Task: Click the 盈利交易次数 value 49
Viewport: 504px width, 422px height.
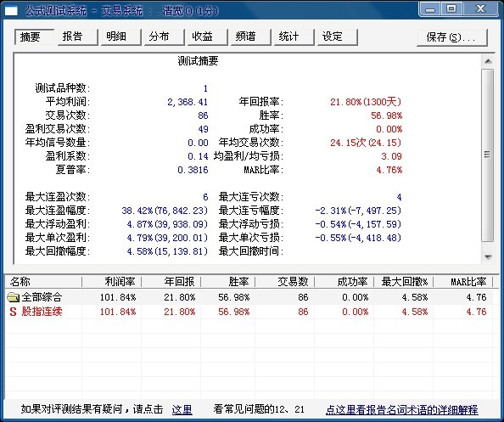Action: [203, 129]
